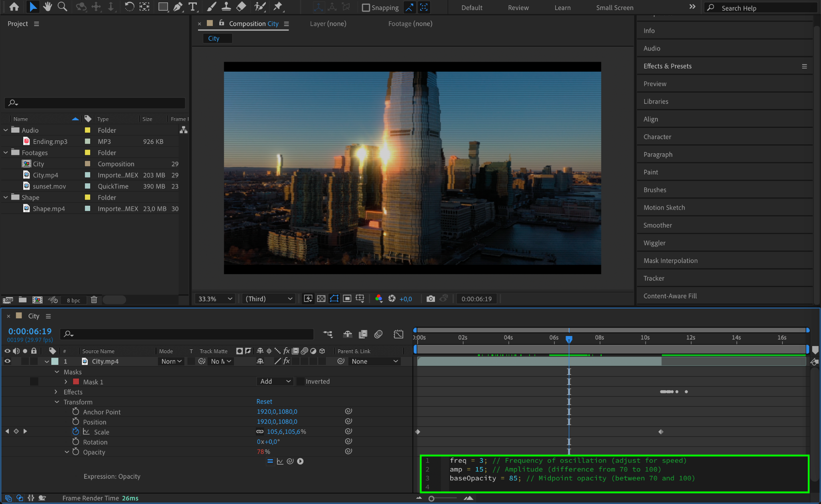Select the Puppet Pin tool
This screenshot has width=821, height=504.
click(277, 7)
